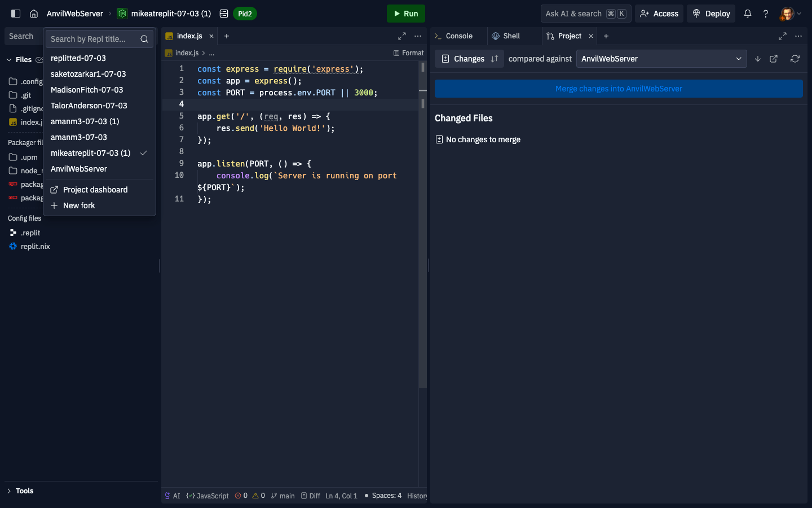
Task: Open the main branch indicator
Action: (x=283, y=496)
